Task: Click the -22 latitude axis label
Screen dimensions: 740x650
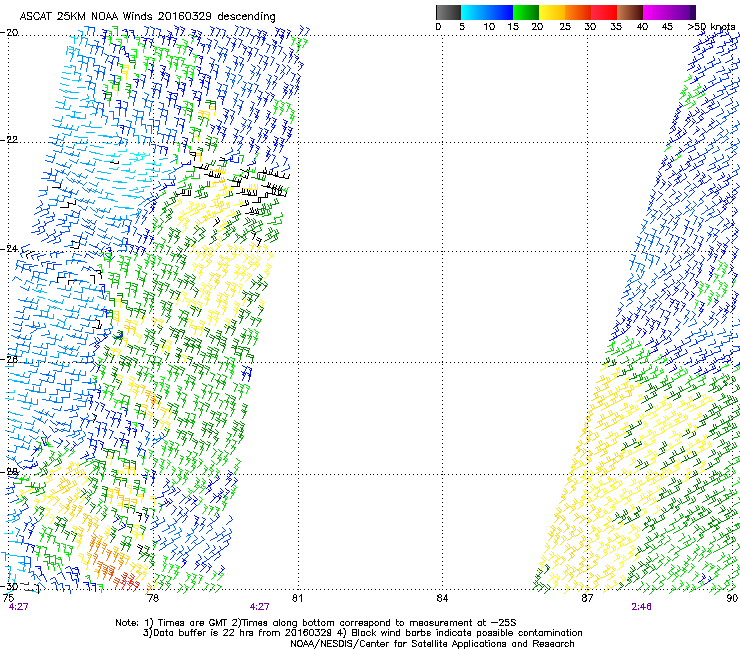Action: tap(9, 139)
